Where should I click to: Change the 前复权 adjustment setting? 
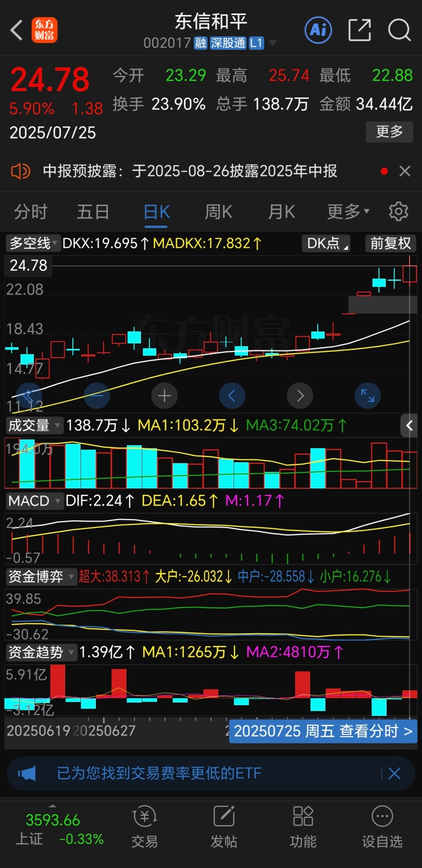[x=391, y=243]
